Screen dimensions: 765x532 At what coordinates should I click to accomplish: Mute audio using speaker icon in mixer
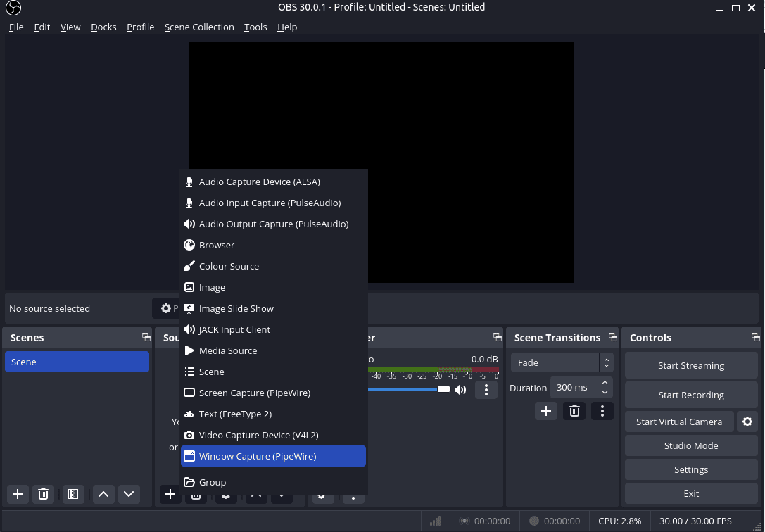[460, 390]
